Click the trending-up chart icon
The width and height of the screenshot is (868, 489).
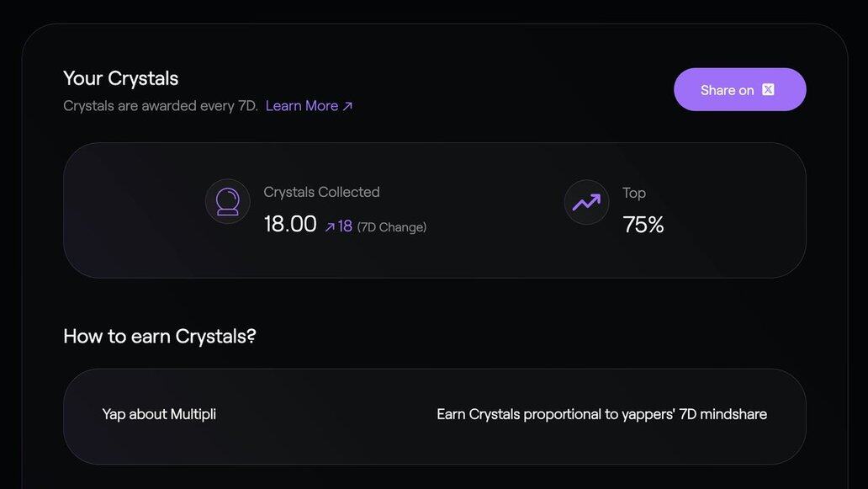pos(587,202)
